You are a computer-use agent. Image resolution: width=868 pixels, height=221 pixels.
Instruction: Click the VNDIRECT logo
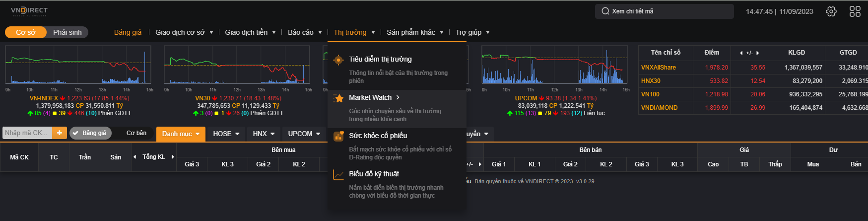click(x=29, y=11)
